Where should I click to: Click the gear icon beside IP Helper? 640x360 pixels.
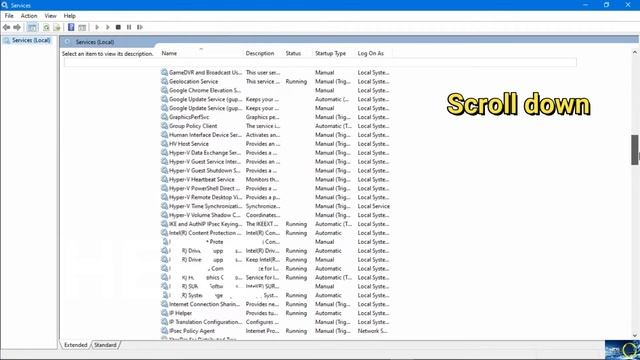164,313
